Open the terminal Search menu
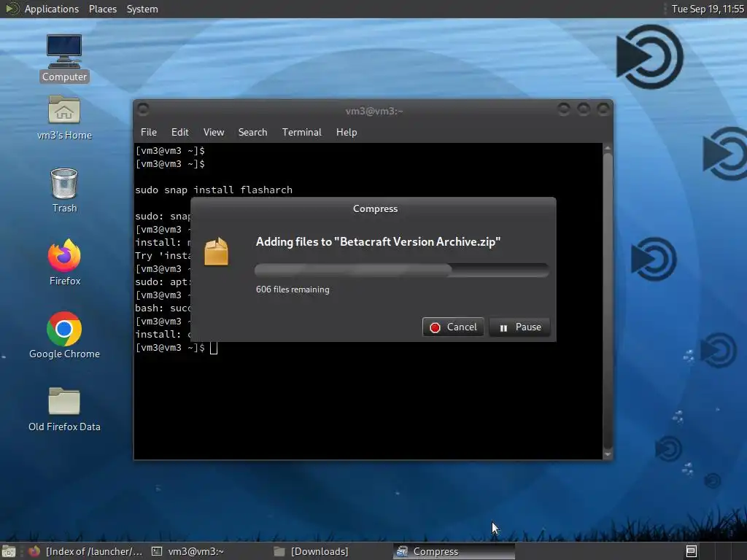The image size is (747, 560). 252,132
